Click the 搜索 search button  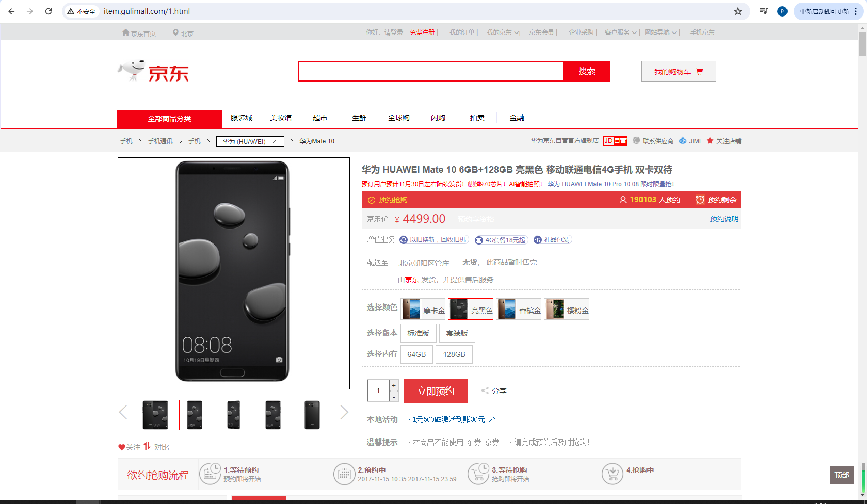click(586, 71)
